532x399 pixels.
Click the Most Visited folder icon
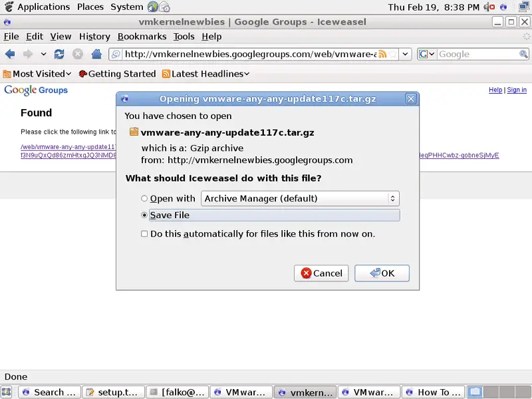pyautogui.click(x=7, y=74)
